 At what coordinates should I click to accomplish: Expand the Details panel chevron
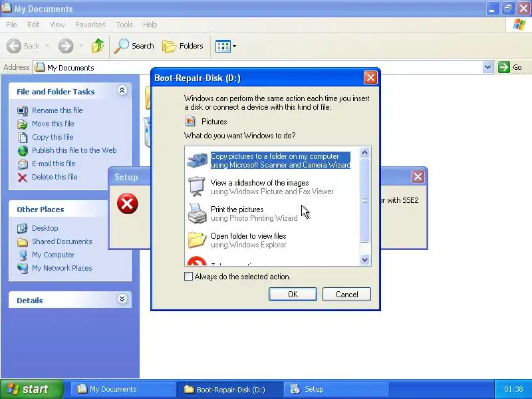pos(122,299)
